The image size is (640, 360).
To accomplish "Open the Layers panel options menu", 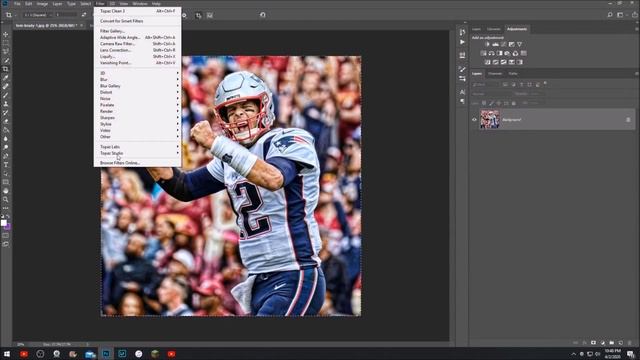I will pos(636,73).
